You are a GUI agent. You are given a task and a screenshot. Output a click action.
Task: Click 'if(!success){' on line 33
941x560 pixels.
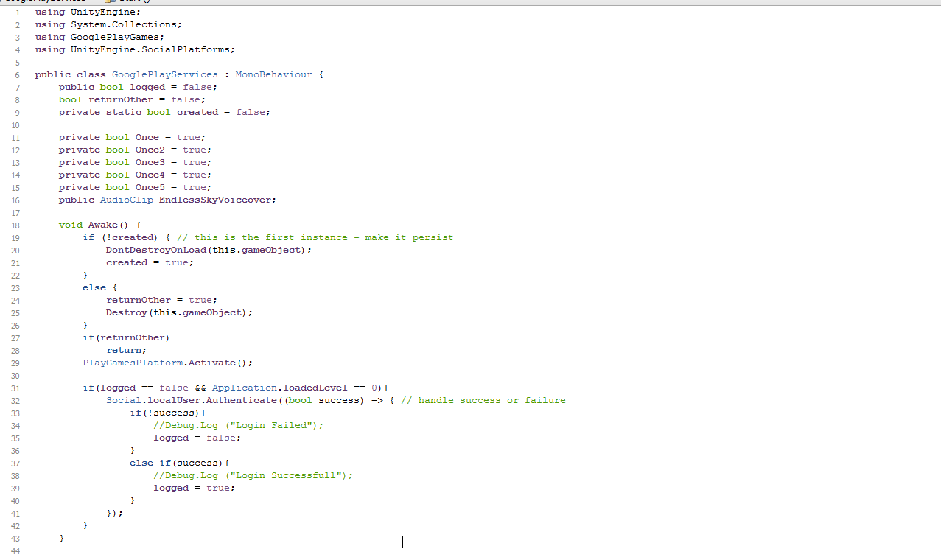(168, 413)
